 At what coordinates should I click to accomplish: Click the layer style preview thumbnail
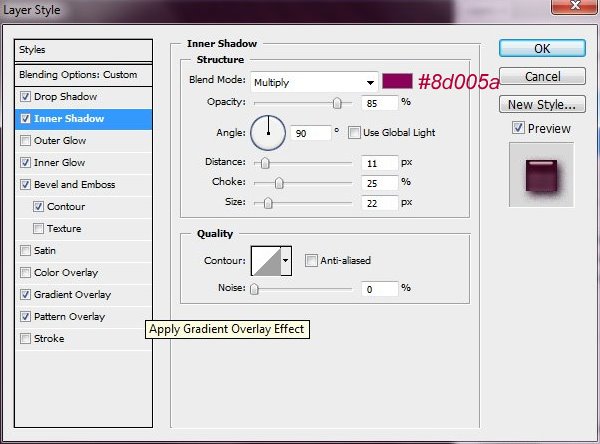point(540,174)
